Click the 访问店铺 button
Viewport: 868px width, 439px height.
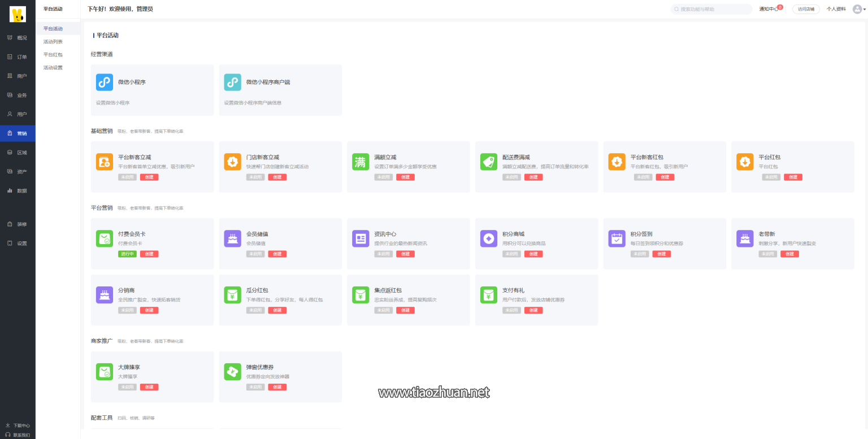806,9
